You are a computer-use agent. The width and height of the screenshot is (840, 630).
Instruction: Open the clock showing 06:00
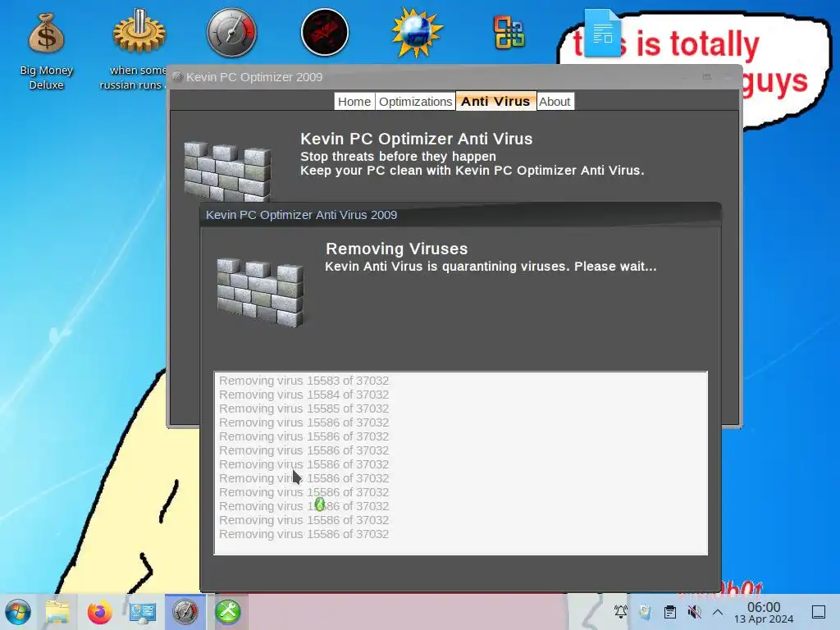pos(764,612)
